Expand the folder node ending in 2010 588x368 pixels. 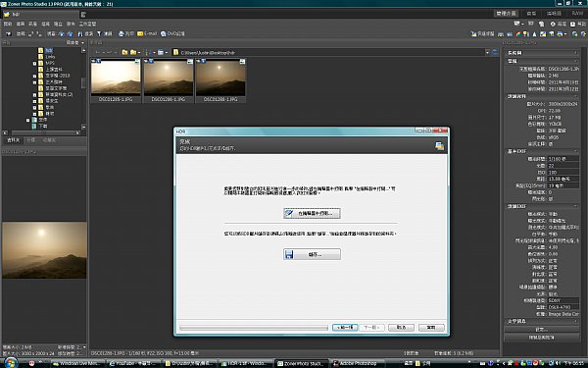pos(35,76)
